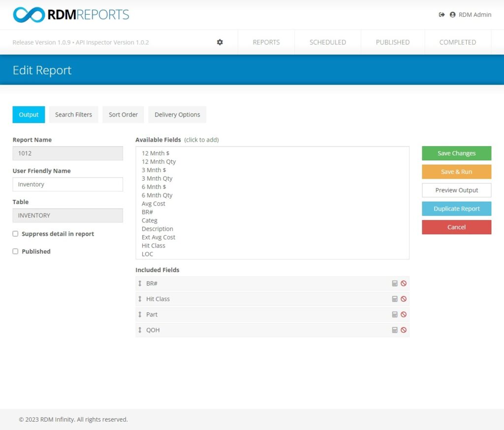Open the Sort Order tab
Screen dimensions: 504x430
pyautogui.click(x=123, y=115)
